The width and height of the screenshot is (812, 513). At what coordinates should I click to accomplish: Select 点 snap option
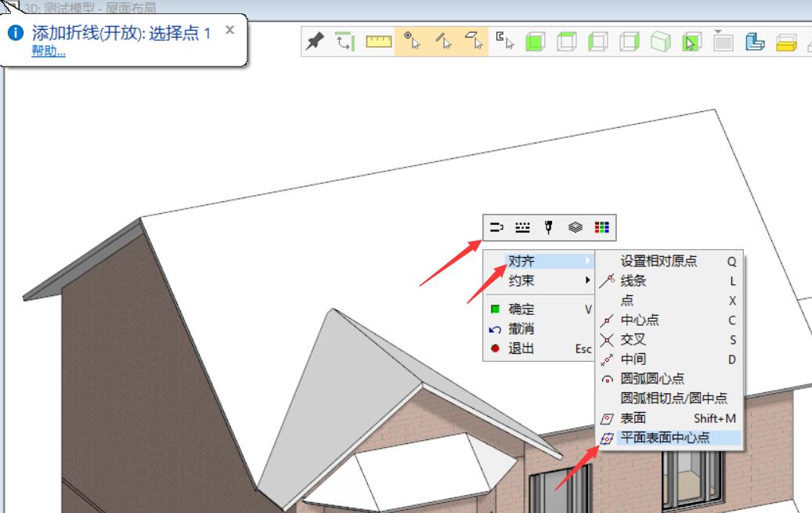669,300
